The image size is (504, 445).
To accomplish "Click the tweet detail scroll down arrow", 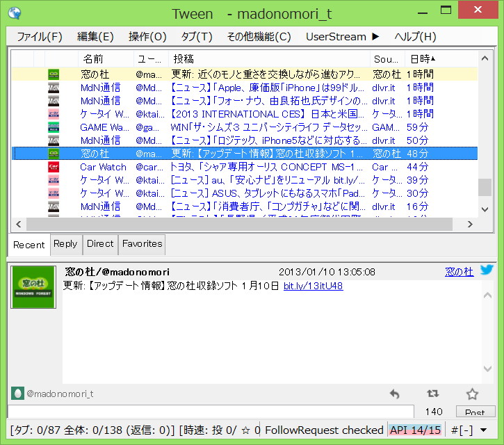I will 487,369.
